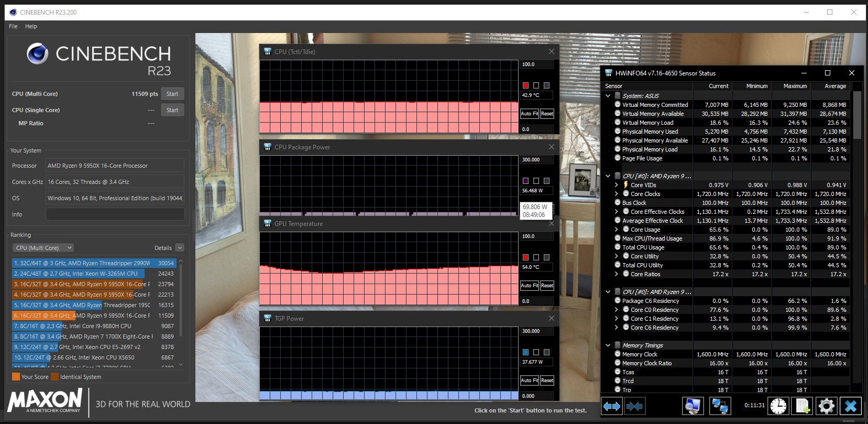Click the HWiNFO collapse-columns inward arrows icon
The height and width of the screenshot is (424, 868).
[634, 406]
